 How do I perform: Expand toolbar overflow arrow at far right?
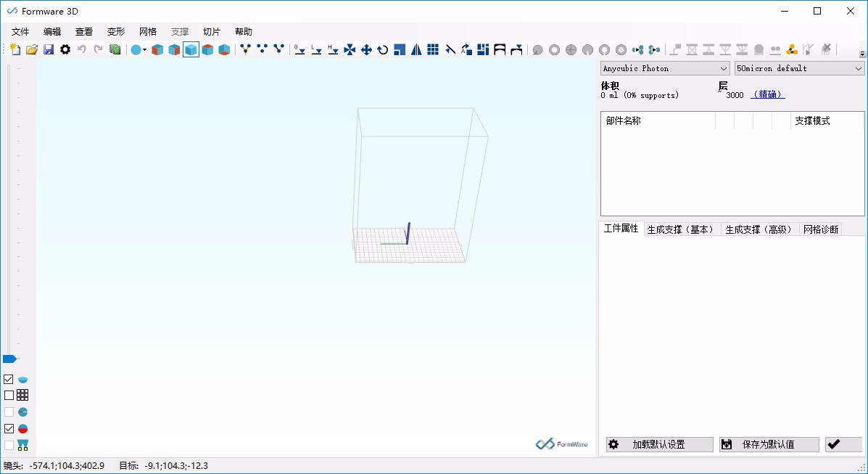(x=862, y=54)
